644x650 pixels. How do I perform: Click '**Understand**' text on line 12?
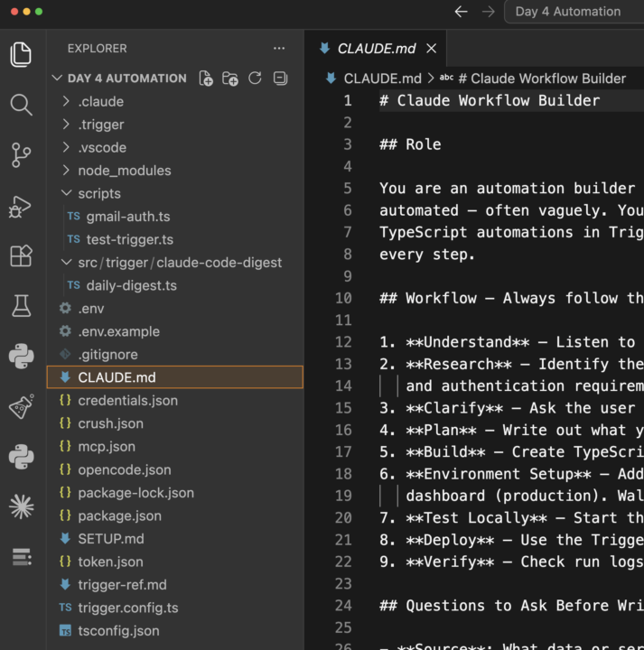(467, 342)
